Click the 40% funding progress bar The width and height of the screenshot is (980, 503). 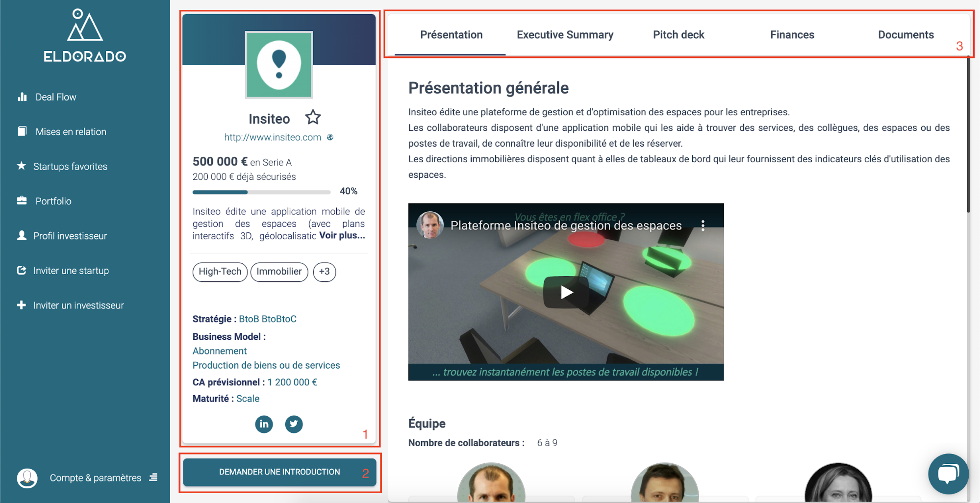click(261, 192)
